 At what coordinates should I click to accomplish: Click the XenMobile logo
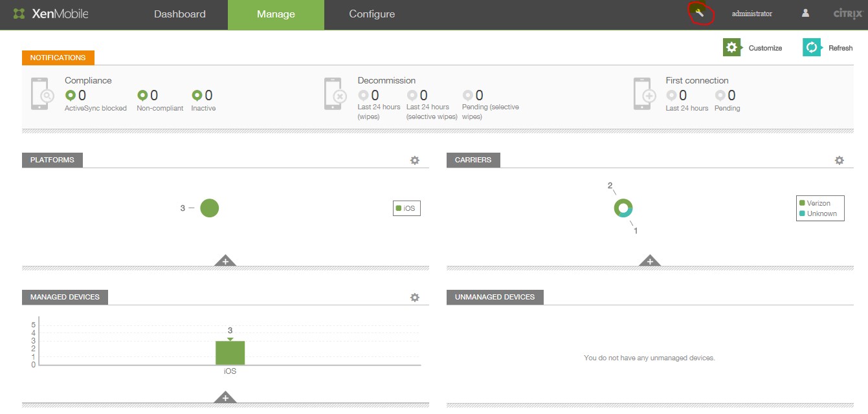tap(50, 14)
